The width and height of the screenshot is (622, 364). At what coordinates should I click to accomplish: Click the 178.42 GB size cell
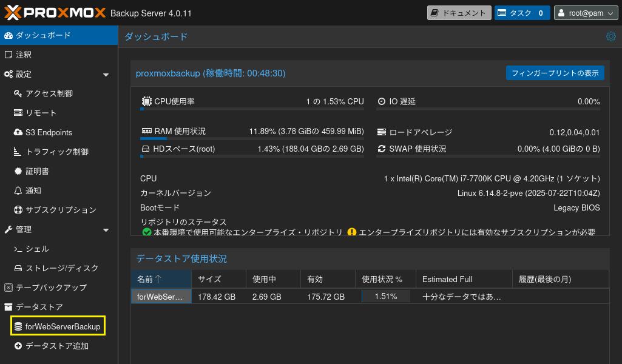coord(218,297)
